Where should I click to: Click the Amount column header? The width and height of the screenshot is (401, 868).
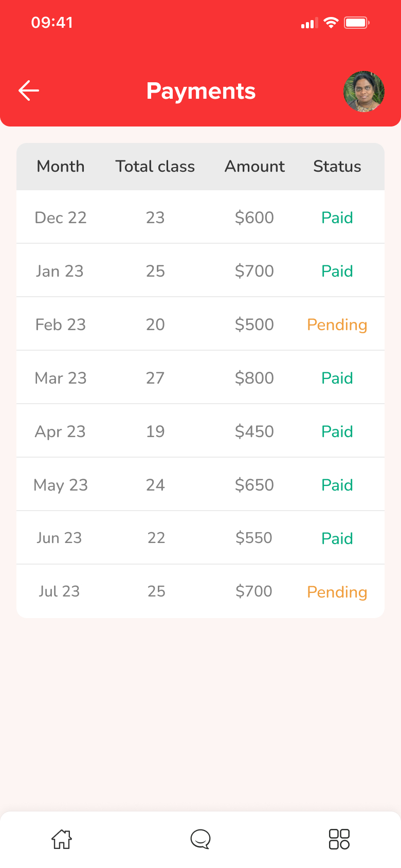pos(254,167)
